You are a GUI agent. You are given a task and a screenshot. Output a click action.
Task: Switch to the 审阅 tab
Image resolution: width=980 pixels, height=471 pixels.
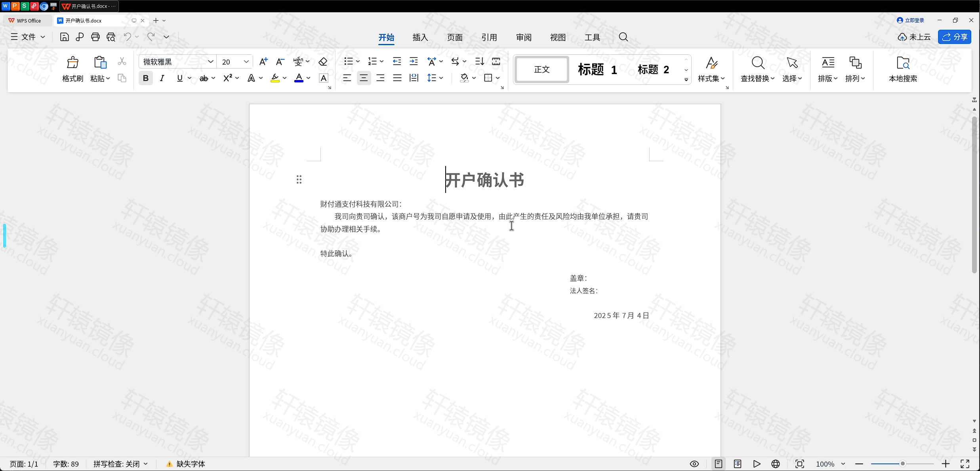coord(524,37)
